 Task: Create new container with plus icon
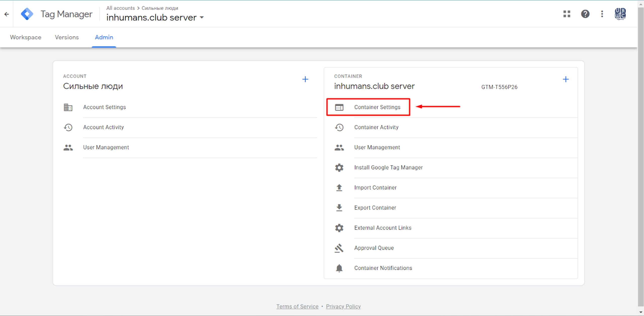(x=566, y=79)
